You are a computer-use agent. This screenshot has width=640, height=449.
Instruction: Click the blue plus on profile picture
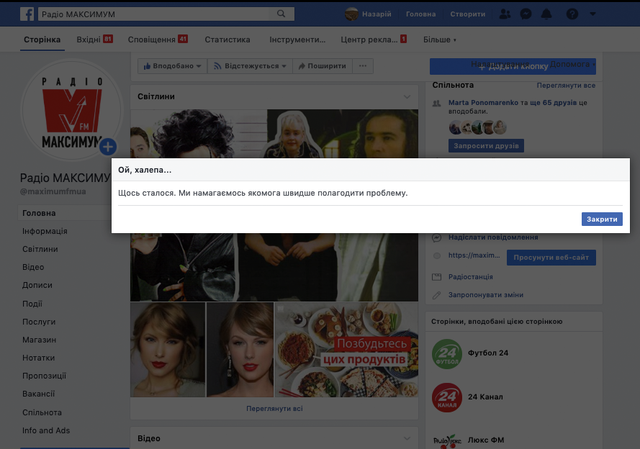108,147
